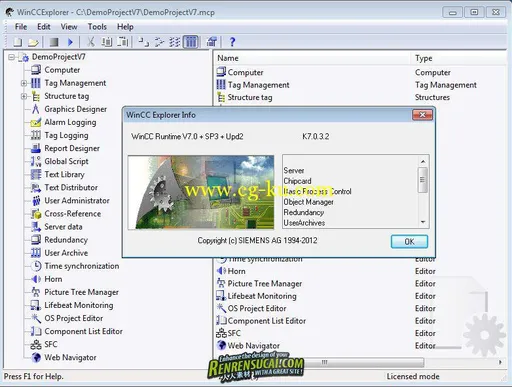512x387 pixels.
Task: Open the Edit menu
Action: (44, 27)
